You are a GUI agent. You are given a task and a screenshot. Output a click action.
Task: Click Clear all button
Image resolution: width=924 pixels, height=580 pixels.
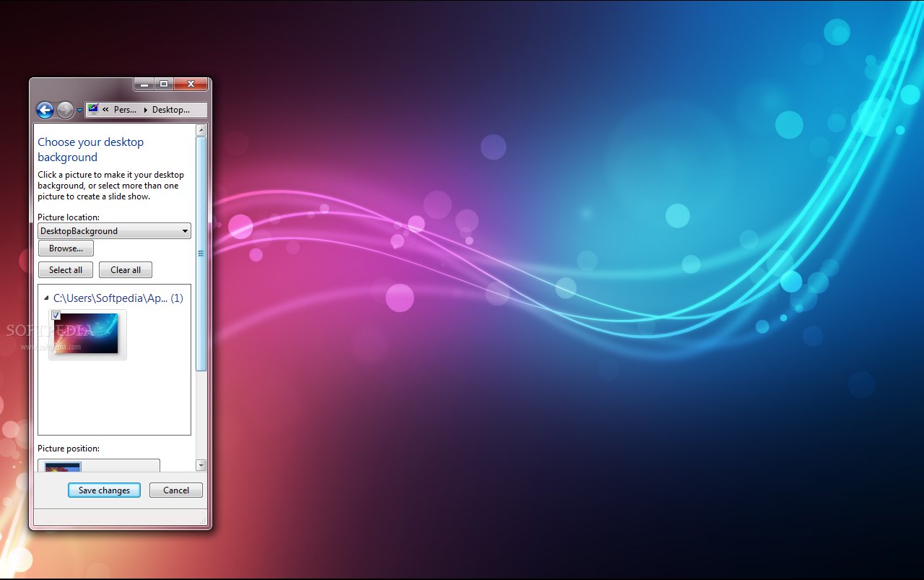[126, 270]
